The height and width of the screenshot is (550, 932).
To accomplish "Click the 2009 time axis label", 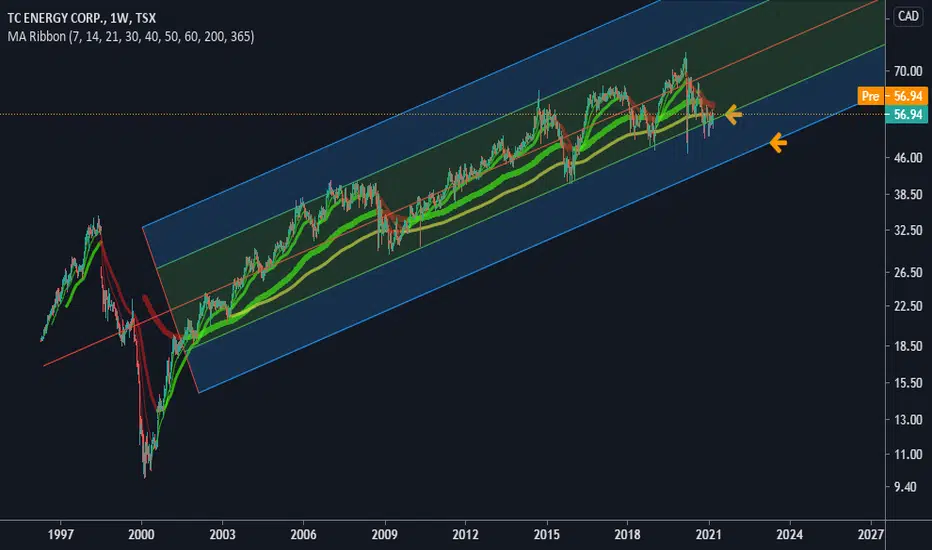I will click(x=385, y=535).
